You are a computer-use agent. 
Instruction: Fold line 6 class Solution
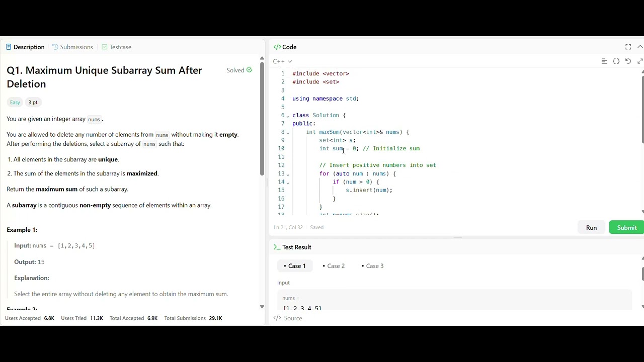point(288,116)
